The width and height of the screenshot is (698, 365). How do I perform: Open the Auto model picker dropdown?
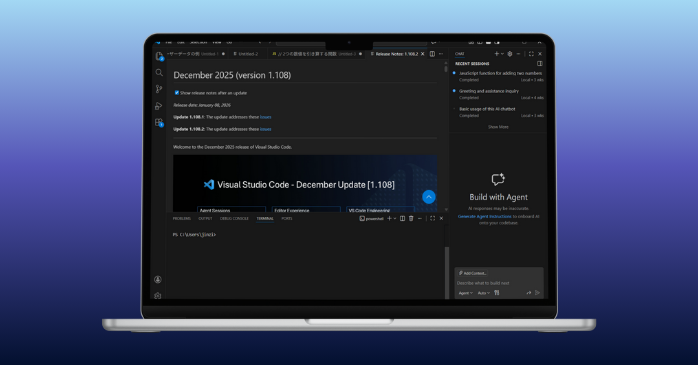483,293
